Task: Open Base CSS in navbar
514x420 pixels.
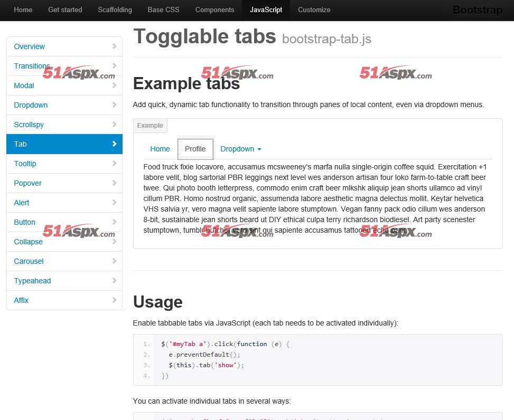Action: tap(164, 10)
